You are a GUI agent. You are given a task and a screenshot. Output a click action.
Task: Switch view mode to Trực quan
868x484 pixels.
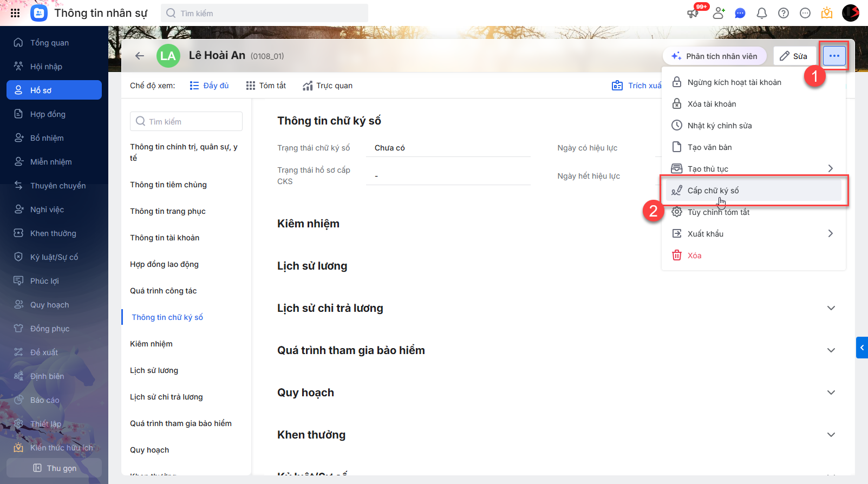coord(328,86)
